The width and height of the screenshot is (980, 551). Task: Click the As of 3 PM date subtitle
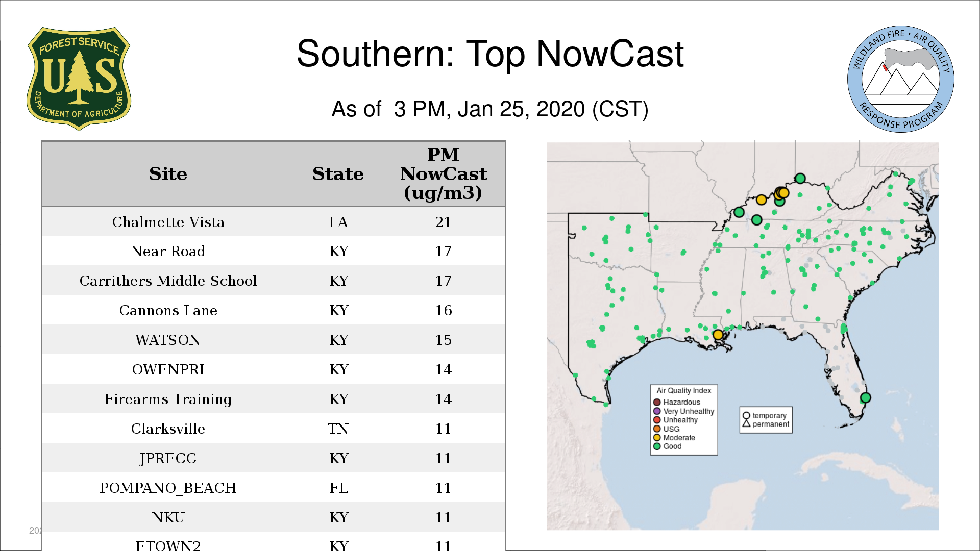coord(490,109)
